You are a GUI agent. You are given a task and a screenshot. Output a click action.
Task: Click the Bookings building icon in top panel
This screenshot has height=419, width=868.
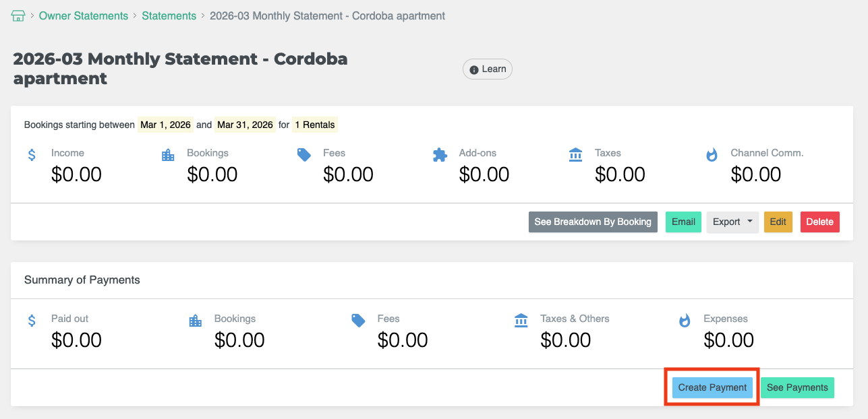[168, 155]
